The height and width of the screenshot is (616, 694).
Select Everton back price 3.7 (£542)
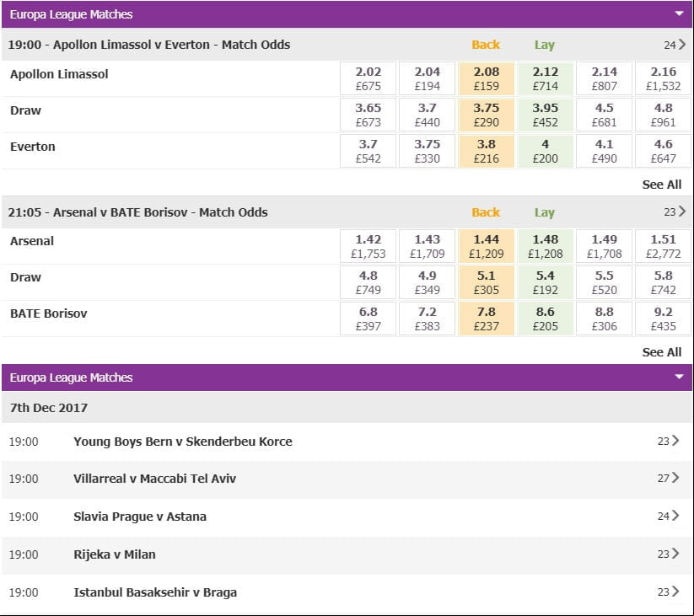(369, 151)
